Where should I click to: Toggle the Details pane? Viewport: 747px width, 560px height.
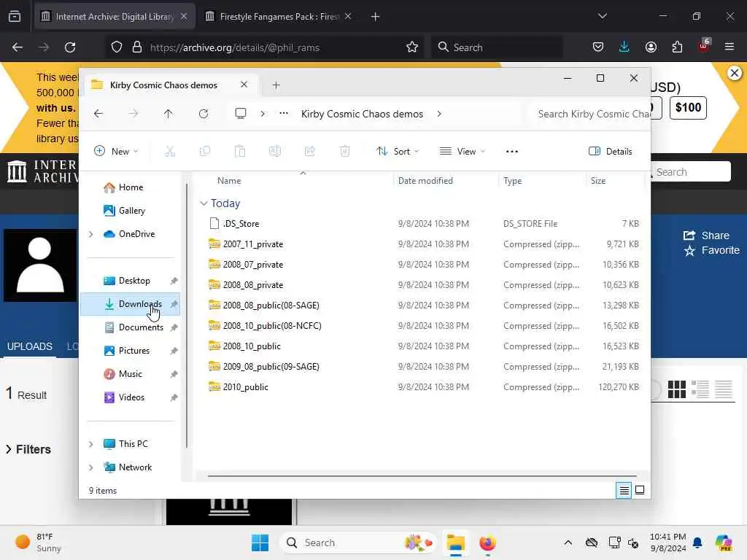[x=611, y=152]
